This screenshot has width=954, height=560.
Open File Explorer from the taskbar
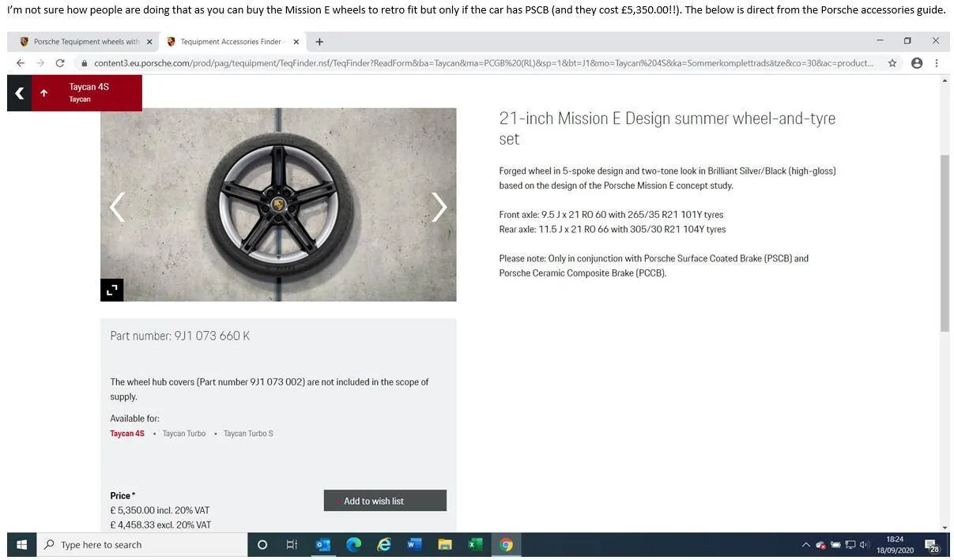(x=445, y=545)
